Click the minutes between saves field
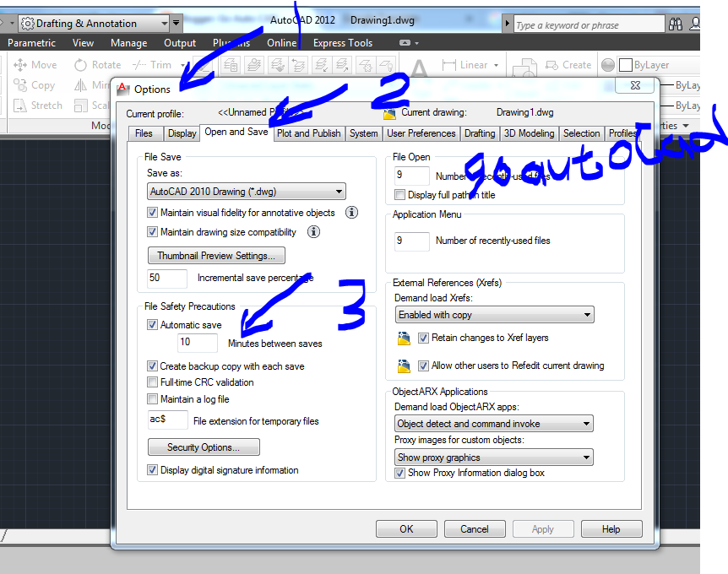The height and width of the screenshot is (574, 728). [197, 343]
